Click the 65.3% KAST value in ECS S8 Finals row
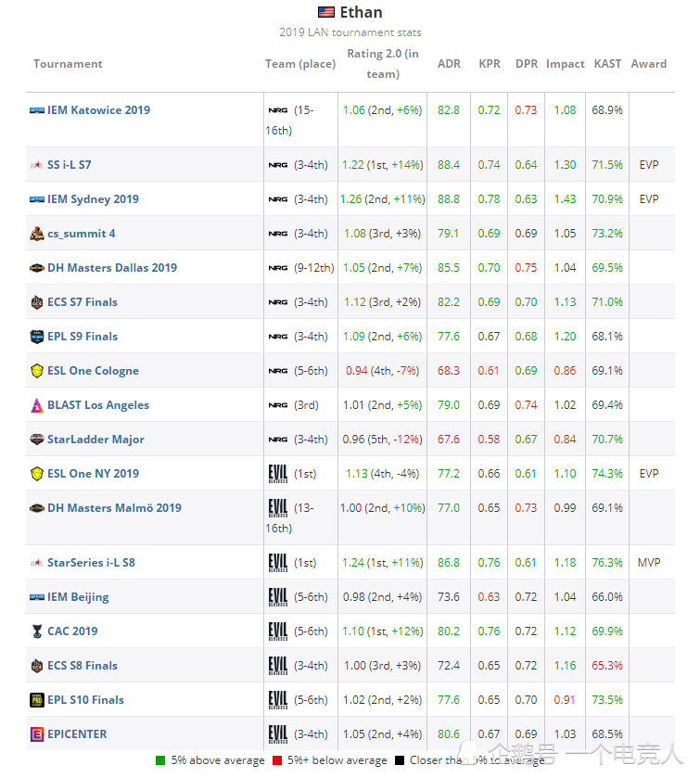This screenshot has width=700, height=778. (607, 666)
